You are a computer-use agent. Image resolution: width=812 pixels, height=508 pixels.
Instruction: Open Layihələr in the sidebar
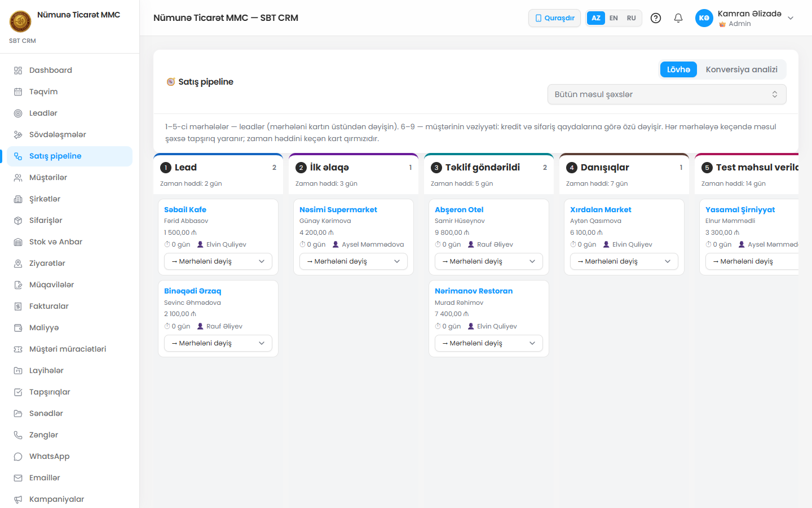click(x=70, y=371)
